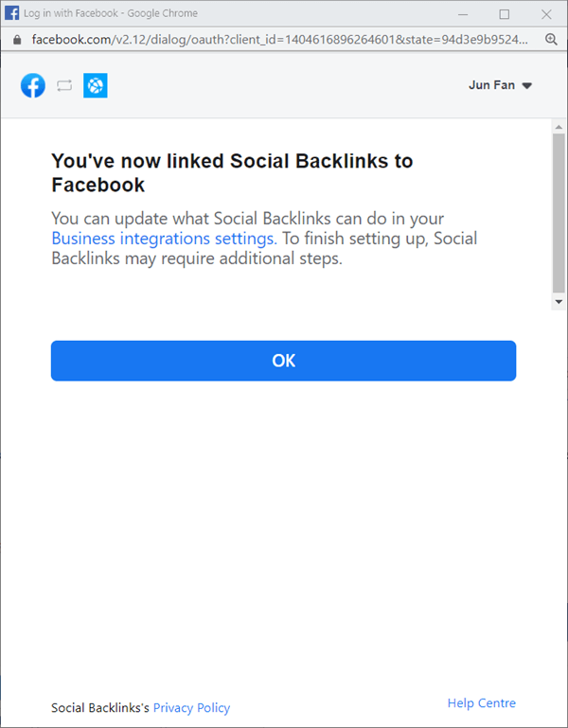Click the swap arrows icon between the logos
Image resolution: width=568 pixels, height=728 pixels.
click(64, 86)
